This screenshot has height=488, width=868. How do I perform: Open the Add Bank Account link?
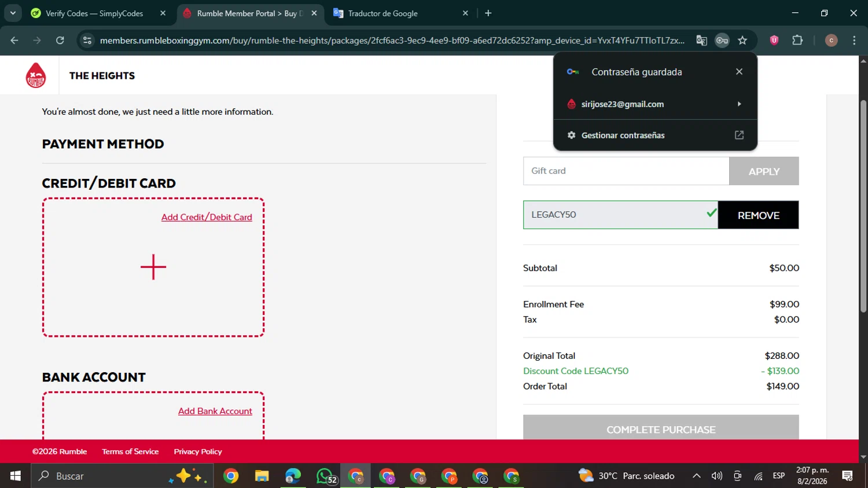(x=215, y=411)
